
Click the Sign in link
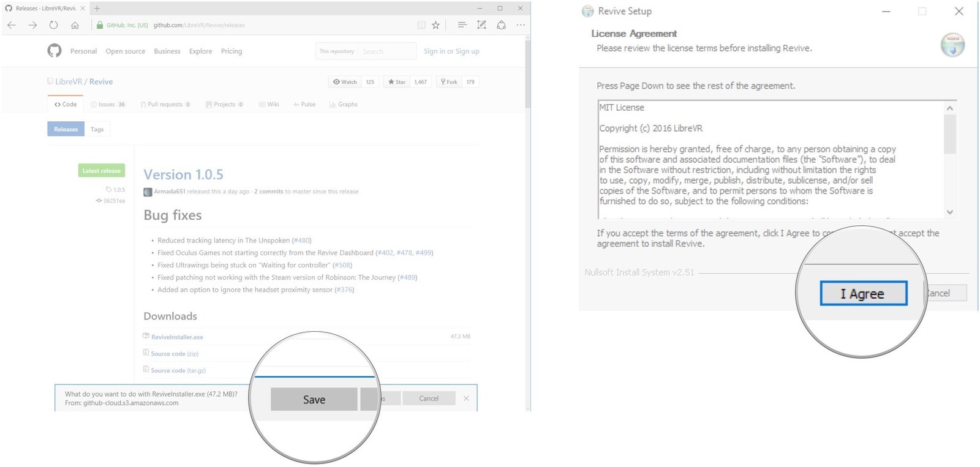pos(435,51)
